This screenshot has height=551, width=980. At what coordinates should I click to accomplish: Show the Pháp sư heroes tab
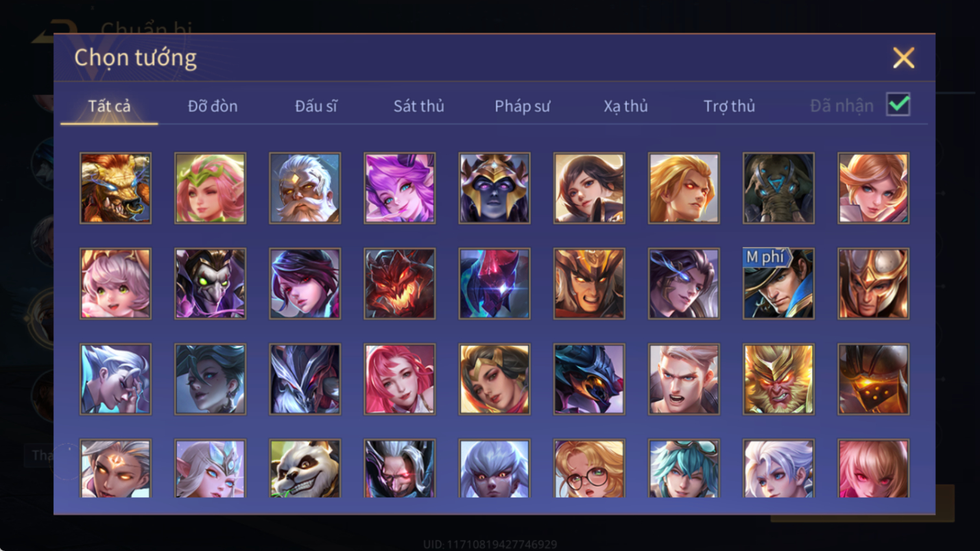[x=522, y=106]
